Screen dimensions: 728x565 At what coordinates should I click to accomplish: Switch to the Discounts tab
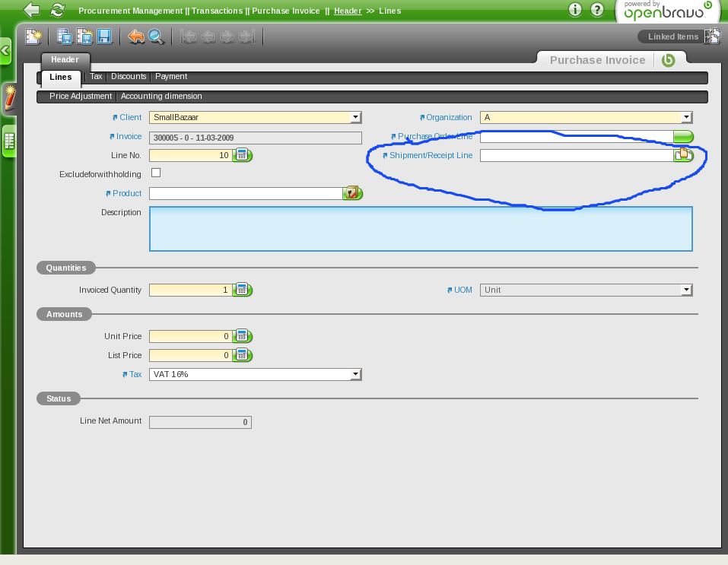tap(128, 77)
